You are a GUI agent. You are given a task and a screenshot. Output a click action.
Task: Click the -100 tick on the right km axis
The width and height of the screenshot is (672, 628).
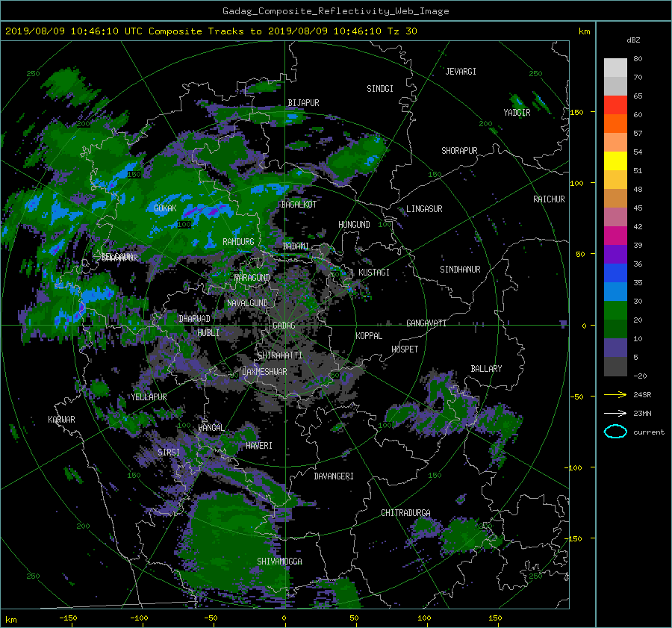(x=575, y=467)
